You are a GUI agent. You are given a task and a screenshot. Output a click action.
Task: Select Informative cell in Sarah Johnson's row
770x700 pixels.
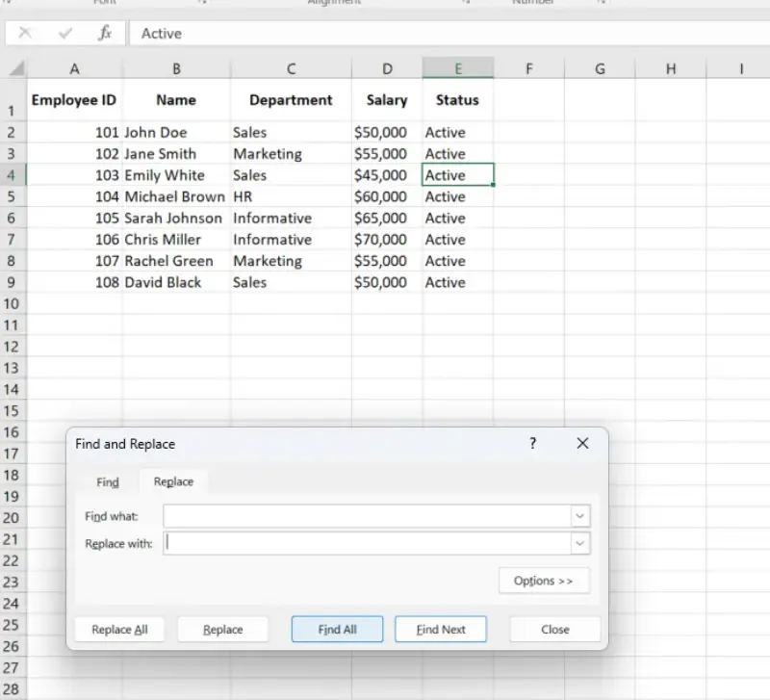292,219
